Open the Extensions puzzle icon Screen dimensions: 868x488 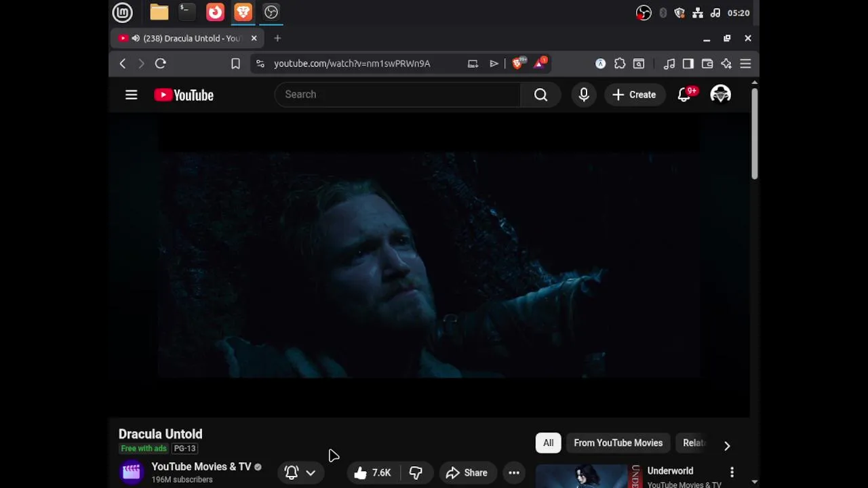point(620,64)
